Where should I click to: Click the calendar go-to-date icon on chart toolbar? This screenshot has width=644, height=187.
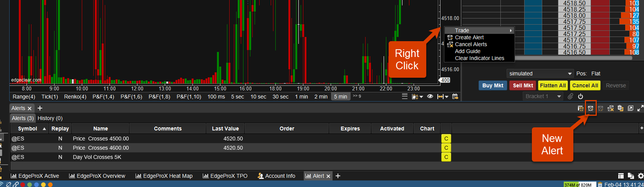pyautogui.click(x=455, y=97)
